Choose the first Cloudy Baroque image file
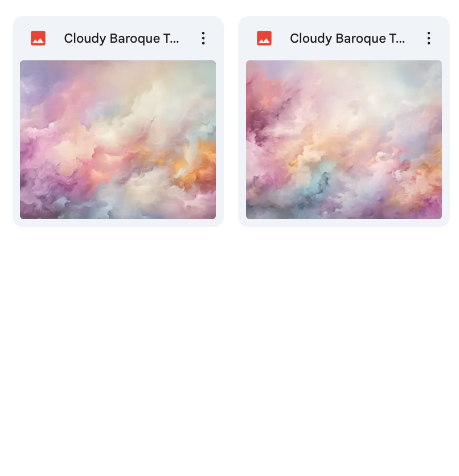 coord(118,121)
